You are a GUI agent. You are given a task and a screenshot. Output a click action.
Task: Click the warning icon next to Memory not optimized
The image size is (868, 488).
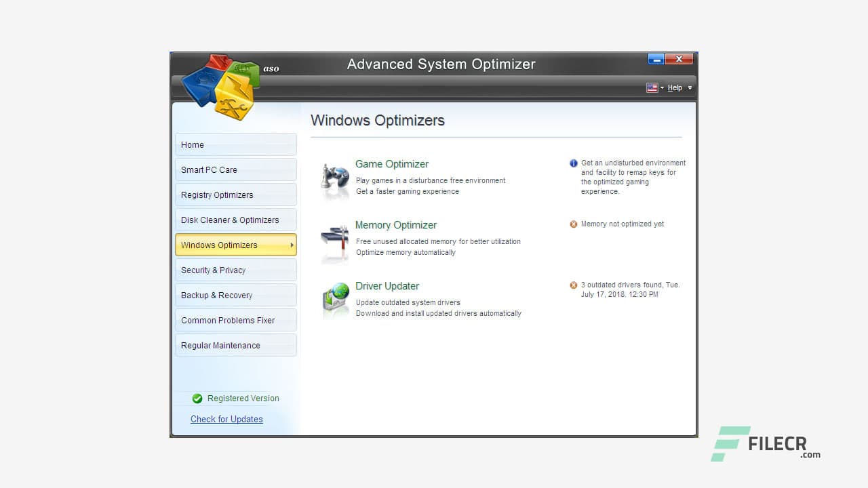click(x=574, y=224)
